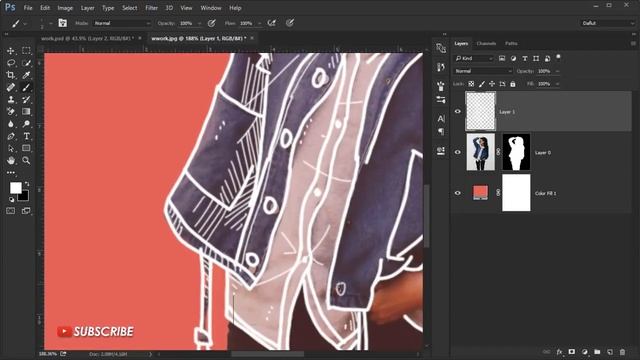Select the Gradient tool

[26, 111]
